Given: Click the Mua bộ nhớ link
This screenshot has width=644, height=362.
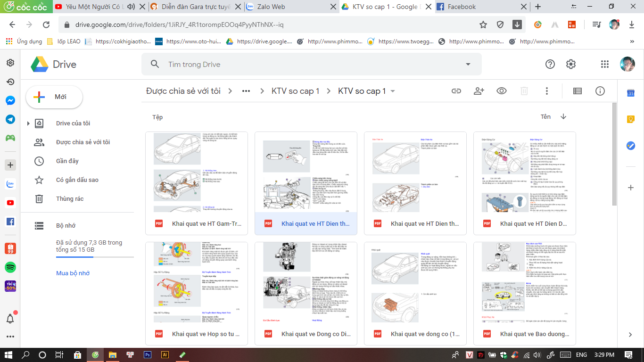Looking at the screenshot, I should click(73, 273).
